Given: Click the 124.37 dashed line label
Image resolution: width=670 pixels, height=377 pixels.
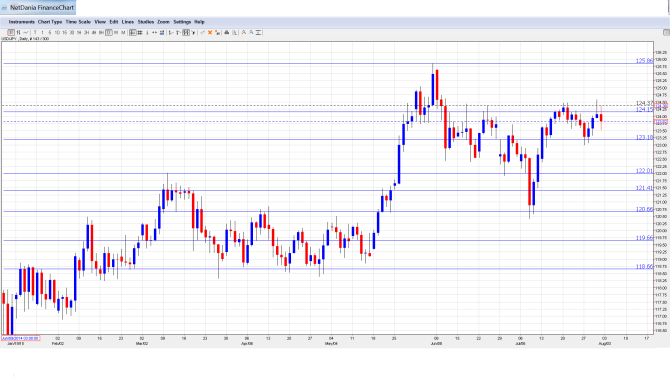Looking at the screenshot, I should tap(644, 103).
